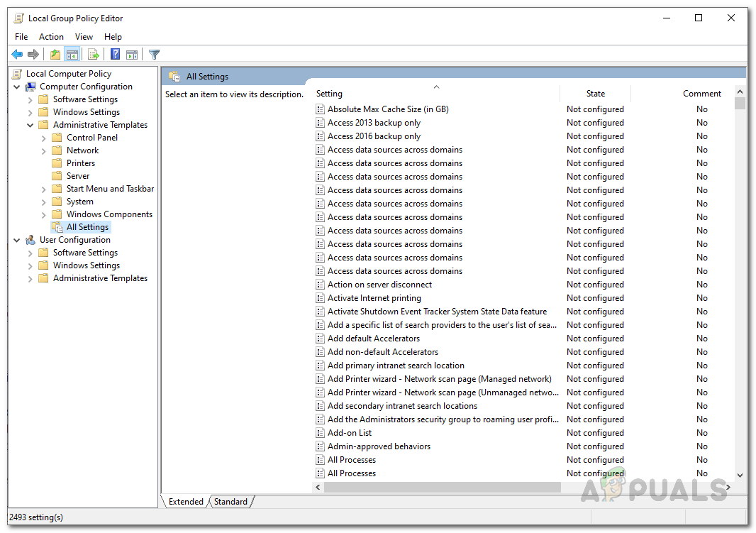This screenshot has height=533, width=756.
Task: Sort by the State column header
Action: point(595,94)
